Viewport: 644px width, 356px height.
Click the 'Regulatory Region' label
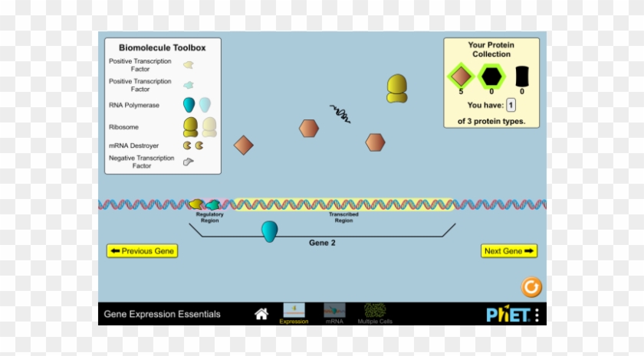(209, 217)
